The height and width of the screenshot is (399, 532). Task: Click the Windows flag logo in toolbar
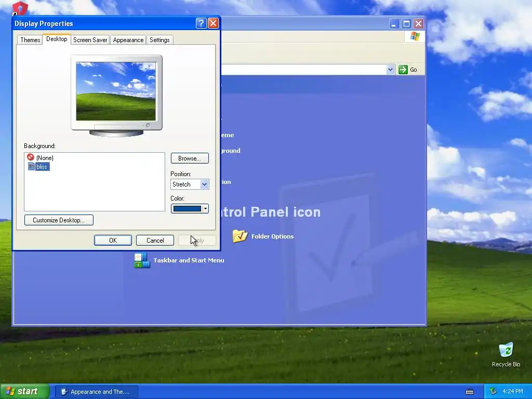point(415,36)
